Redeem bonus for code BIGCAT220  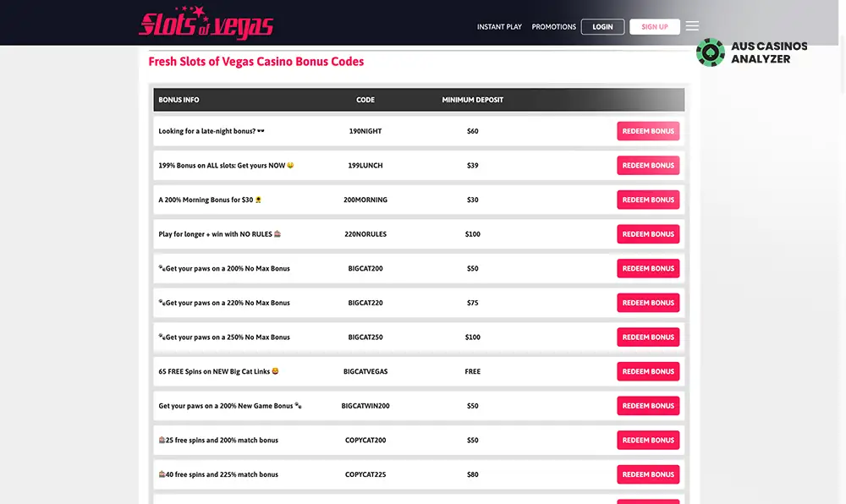648,303
